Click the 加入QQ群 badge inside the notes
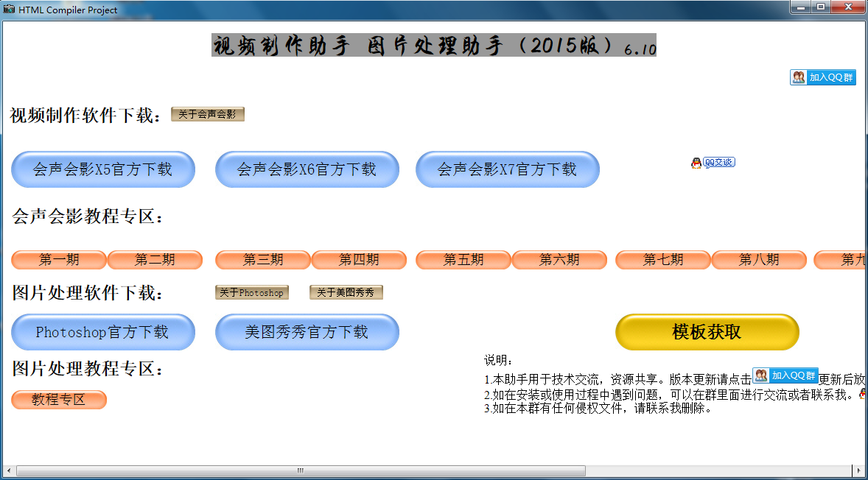This screenshot has height=480, width=868. 785,375
